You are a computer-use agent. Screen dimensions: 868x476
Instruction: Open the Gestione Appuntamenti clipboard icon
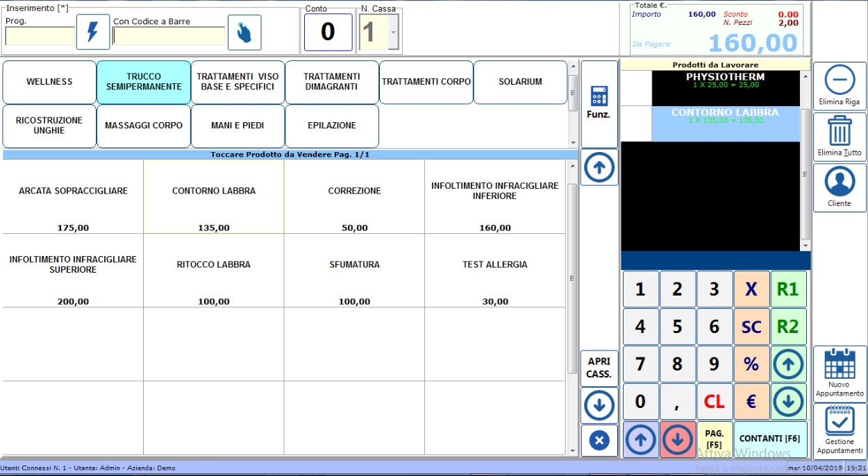click(840, 430)
